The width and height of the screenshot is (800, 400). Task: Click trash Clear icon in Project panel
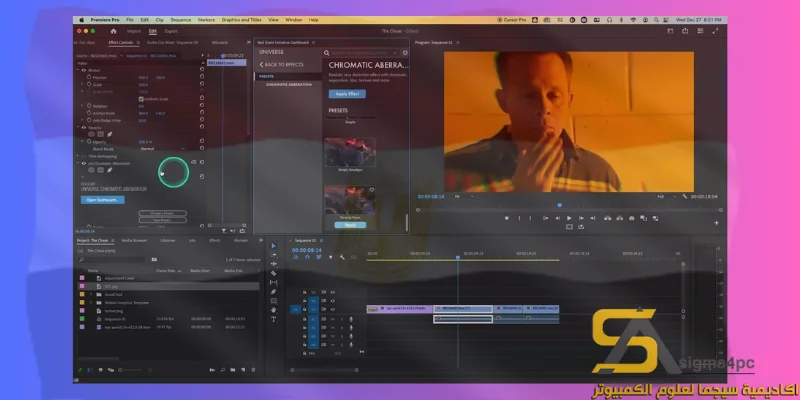pos(253,369)
